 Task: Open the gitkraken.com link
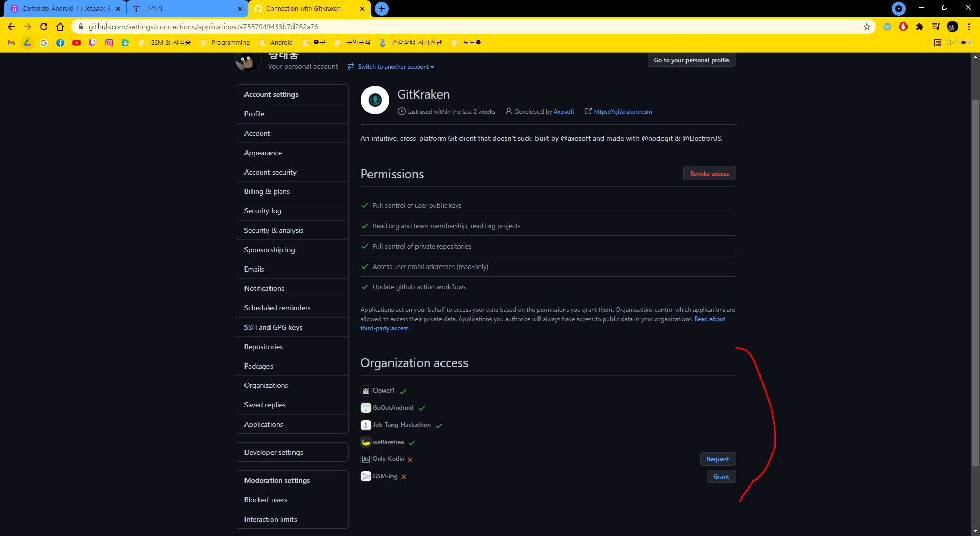tap(623, 112)
